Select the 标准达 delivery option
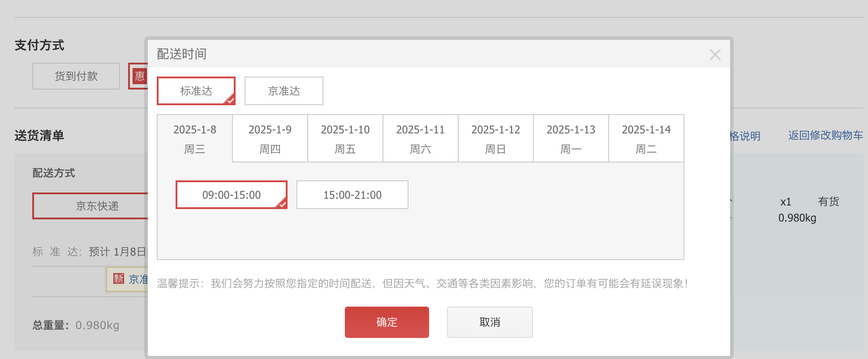This screenshot has width=868, height=359. (x=196, y=91)
